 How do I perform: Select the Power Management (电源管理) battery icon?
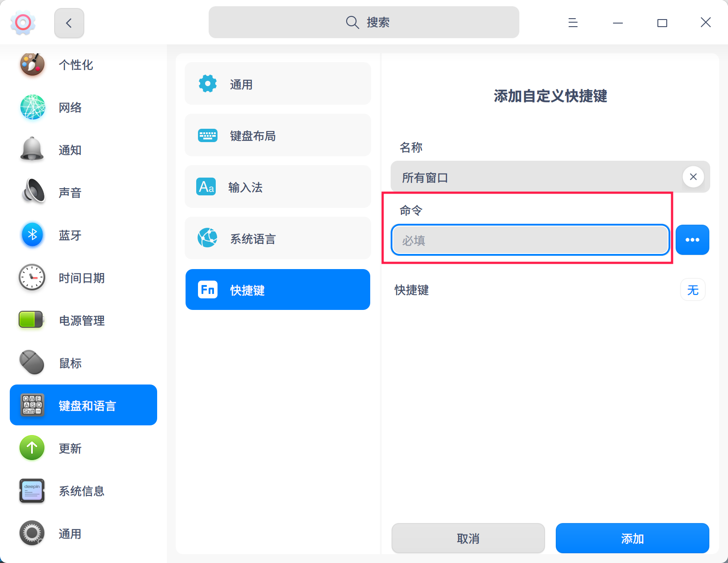click(x=32, y=320)
